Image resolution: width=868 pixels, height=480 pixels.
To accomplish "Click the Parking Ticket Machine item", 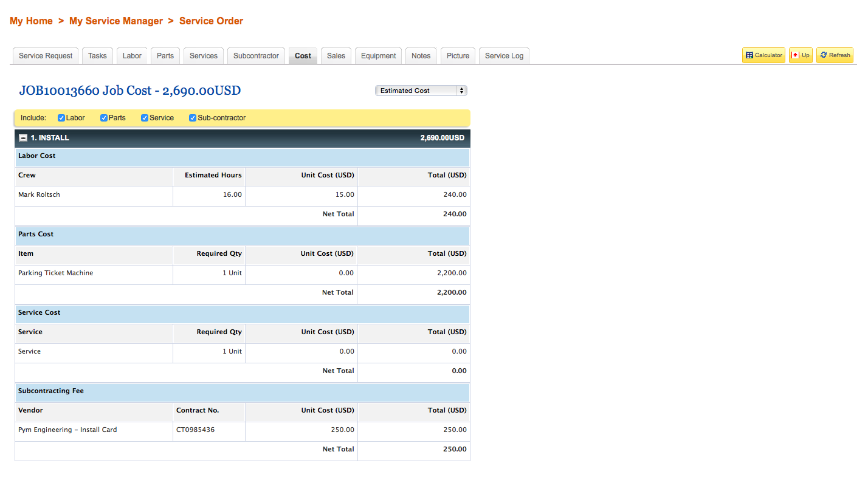I will point(55,273).
